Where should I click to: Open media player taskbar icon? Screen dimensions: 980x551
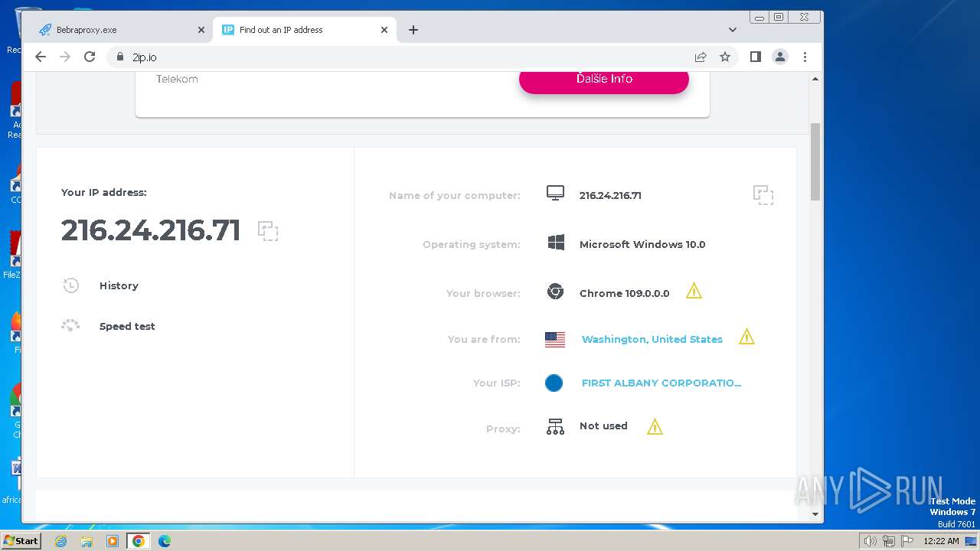113,541
